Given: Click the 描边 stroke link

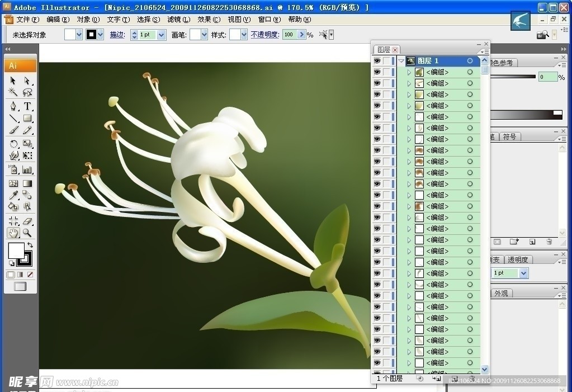Looking at the screenshot, I should [117, 35].
